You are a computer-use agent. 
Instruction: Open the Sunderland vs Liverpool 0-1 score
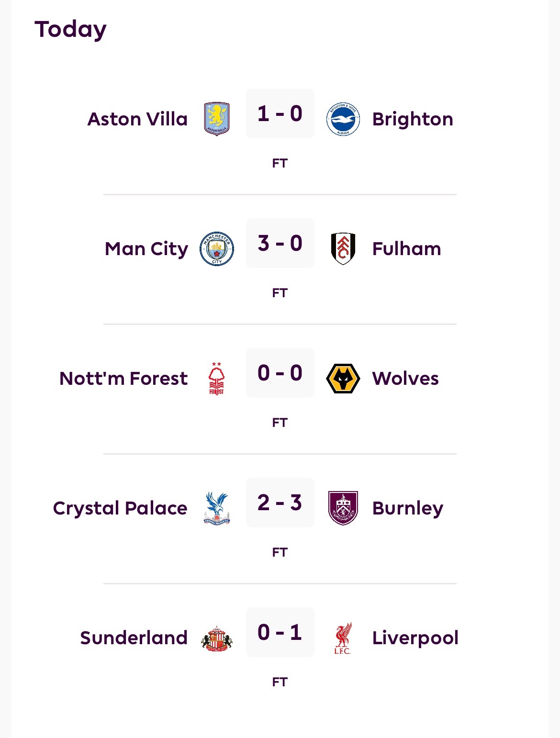tap(280, 633)
